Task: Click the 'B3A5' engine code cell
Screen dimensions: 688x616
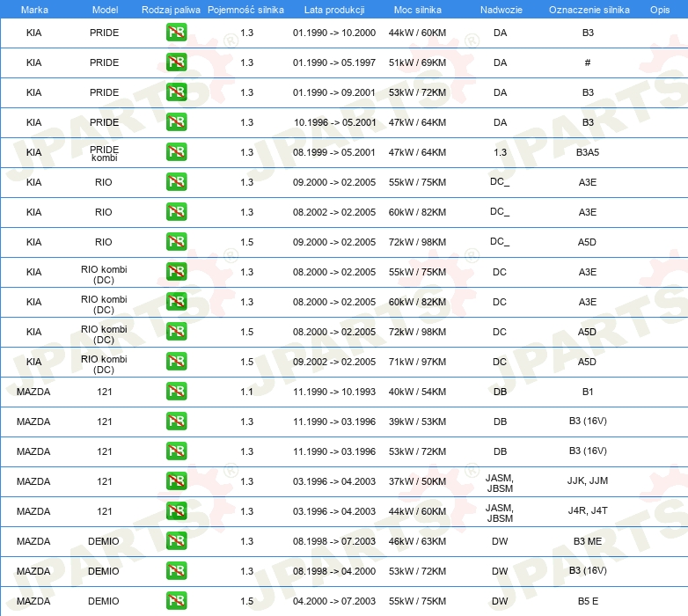Action: 588,152
